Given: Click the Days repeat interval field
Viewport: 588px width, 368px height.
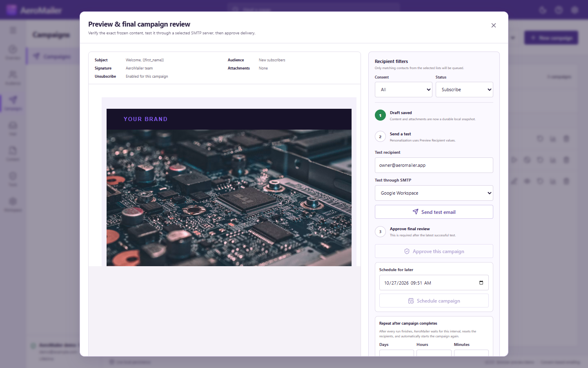Looking at the screenshot, I should pyautogui.click(x=396, y=353).
